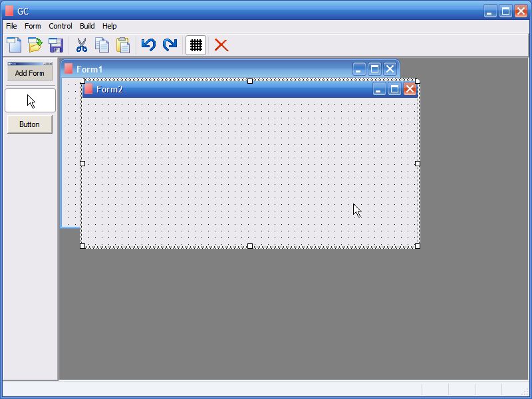The height and width of the screenshot is (399, 532).
Task: Click the Undo arrow icon
Action: pyautogui.click(x=148, y=45)
